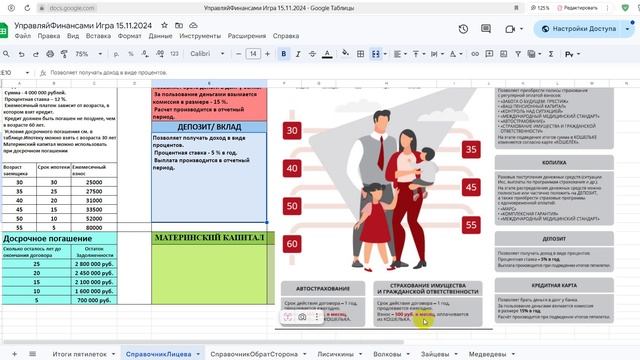
Task: Move document to folder icon
Action: click(x=179, y=25)
